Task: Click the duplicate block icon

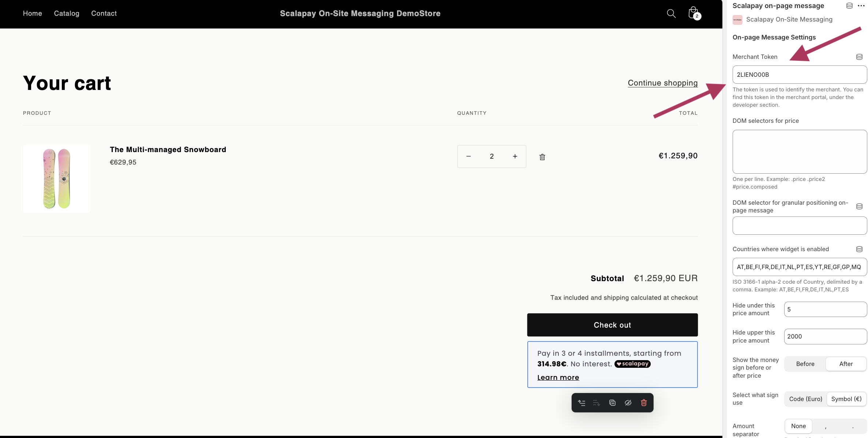Action: [612, 403]
